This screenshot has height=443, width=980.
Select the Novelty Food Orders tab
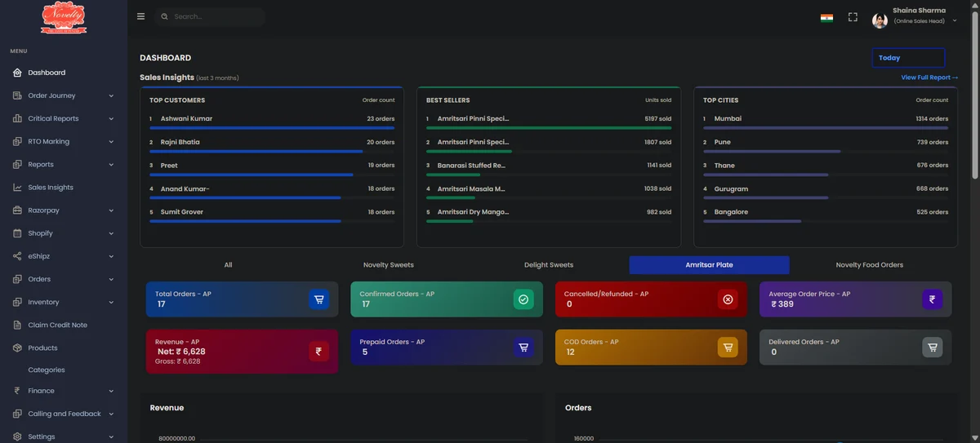click(870, 265)
